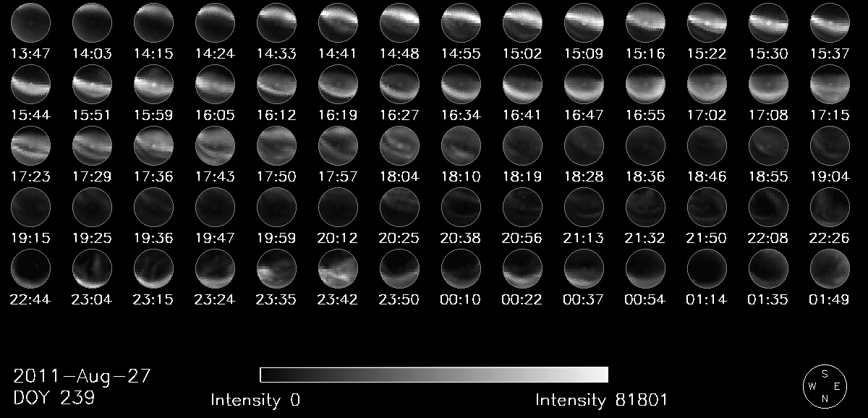Pick the 17:23 globe image

point(30,146)
